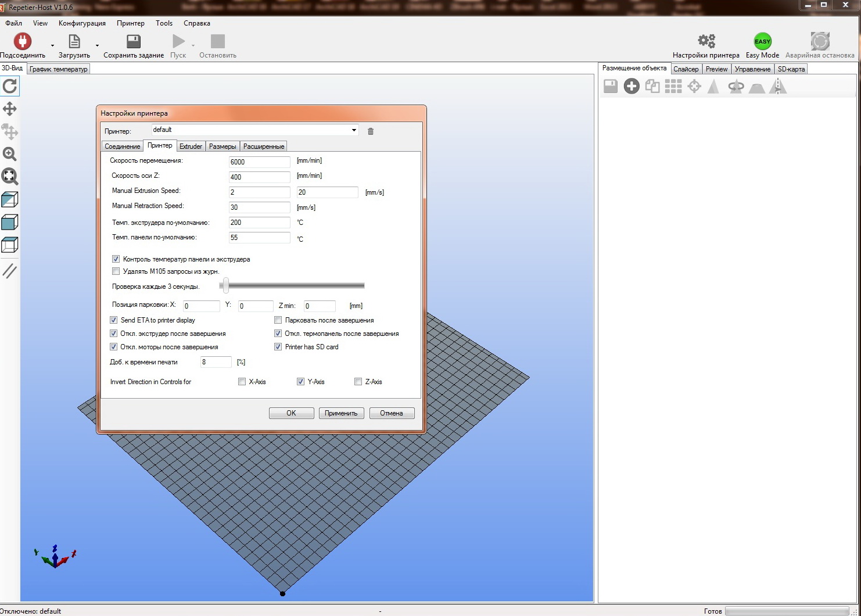Enable Z-Axis invert direction checkbox
This screenshot has width=861, height=616.
pos(358,382)
